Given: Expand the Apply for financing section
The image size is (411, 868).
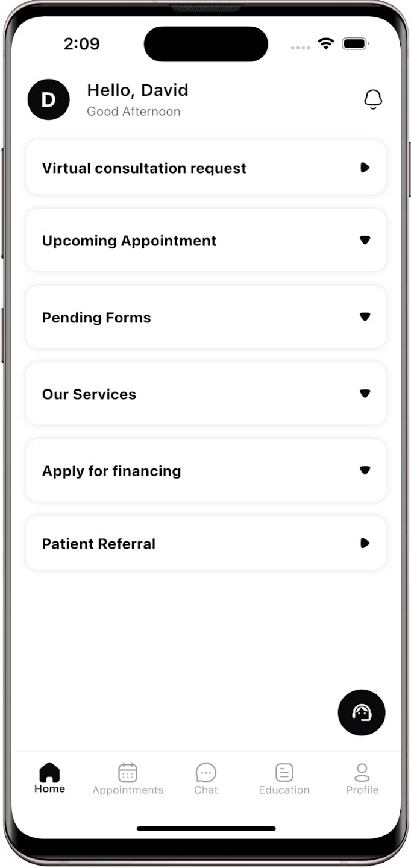Looking at the screenshot, I should tap(365, 471).
